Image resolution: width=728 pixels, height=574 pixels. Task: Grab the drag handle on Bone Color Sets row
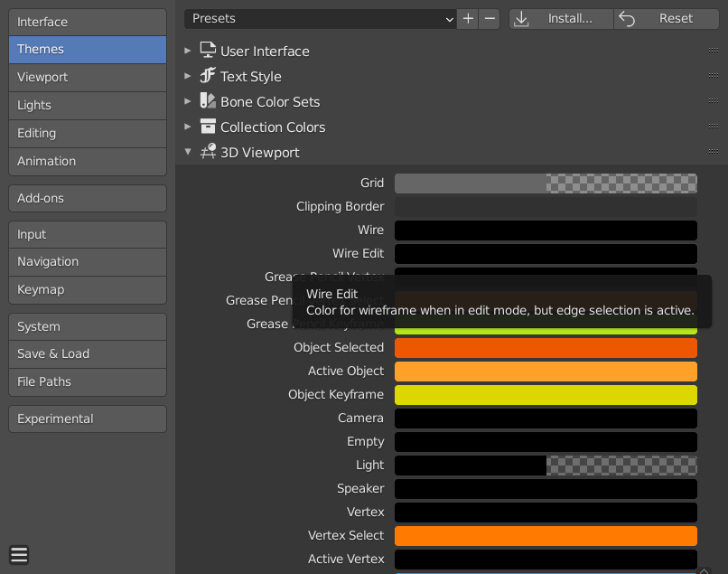(713, 101)
